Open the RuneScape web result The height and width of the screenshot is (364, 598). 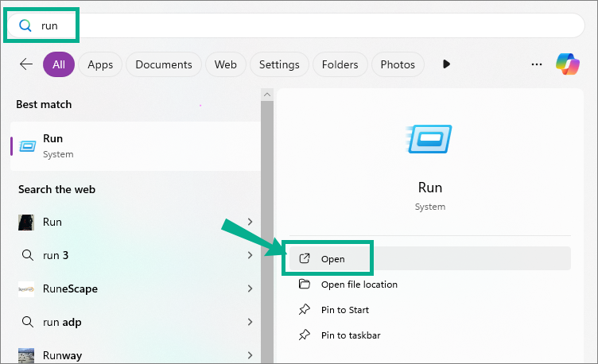point(135,288)
